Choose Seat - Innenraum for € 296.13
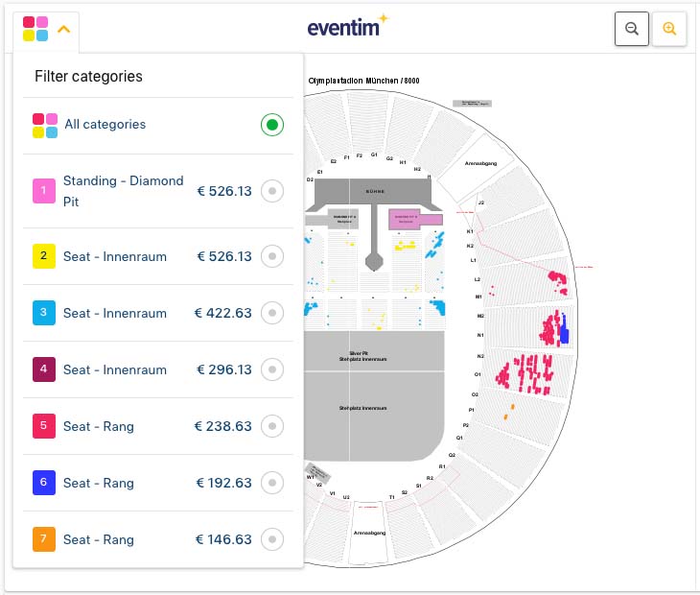 point(158,369)
